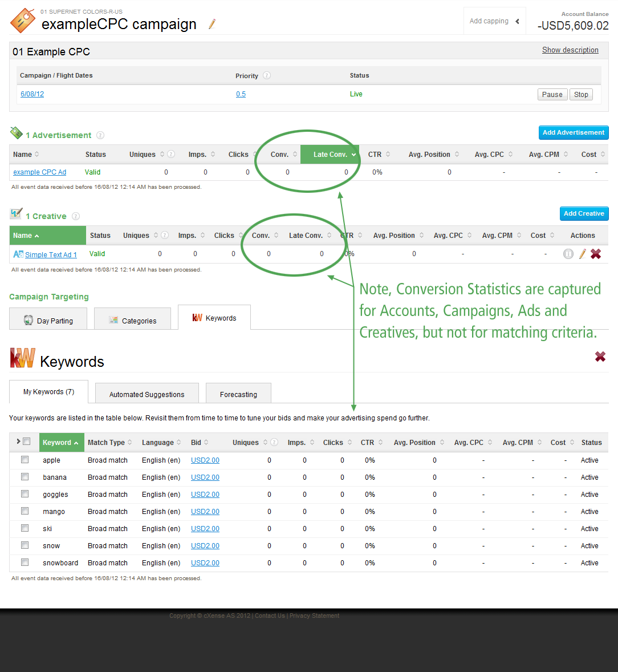Screen dimensions: 618x672
Task: Expand Add capping panel arrow
Action: (x=517, y=22)
